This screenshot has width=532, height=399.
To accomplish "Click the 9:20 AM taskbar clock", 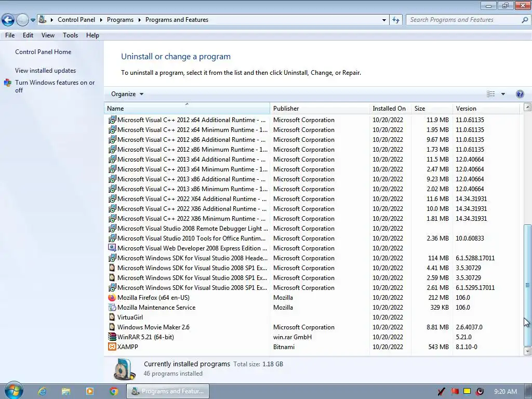I will click(505, 392).
